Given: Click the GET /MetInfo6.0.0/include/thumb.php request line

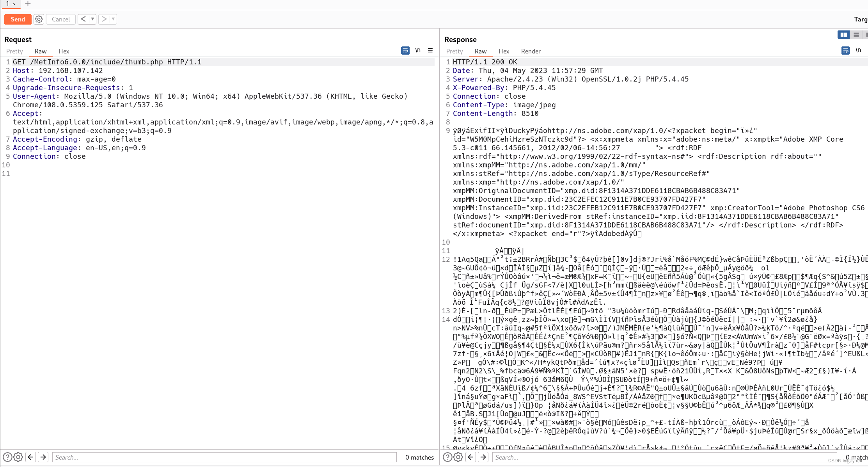Looking at the screenshot, I should click(x=107, y=62).
